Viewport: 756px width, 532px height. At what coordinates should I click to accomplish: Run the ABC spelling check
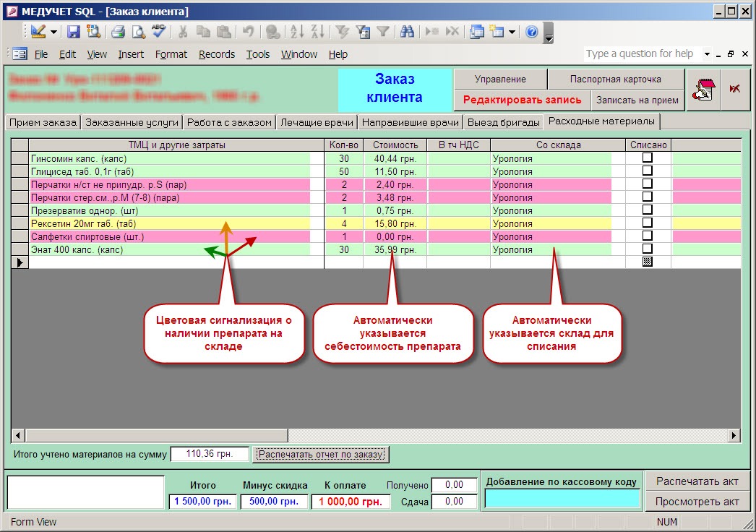[x=158, y=32]
